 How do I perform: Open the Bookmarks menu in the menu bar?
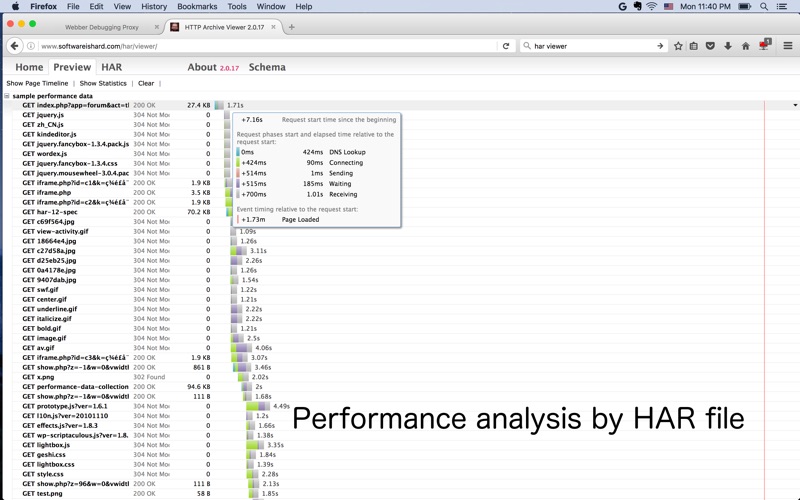(x=197, y=6)
